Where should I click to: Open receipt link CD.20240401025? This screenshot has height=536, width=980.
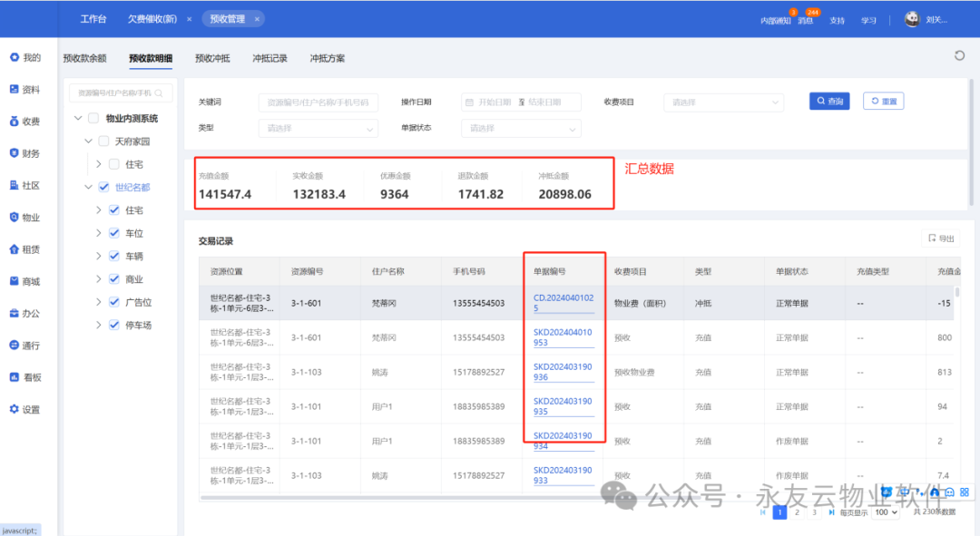coord(563,303)
